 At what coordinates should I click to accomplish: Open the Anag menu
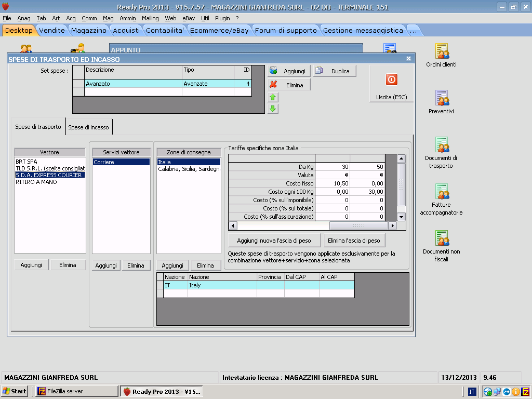[x=24, y=18]
